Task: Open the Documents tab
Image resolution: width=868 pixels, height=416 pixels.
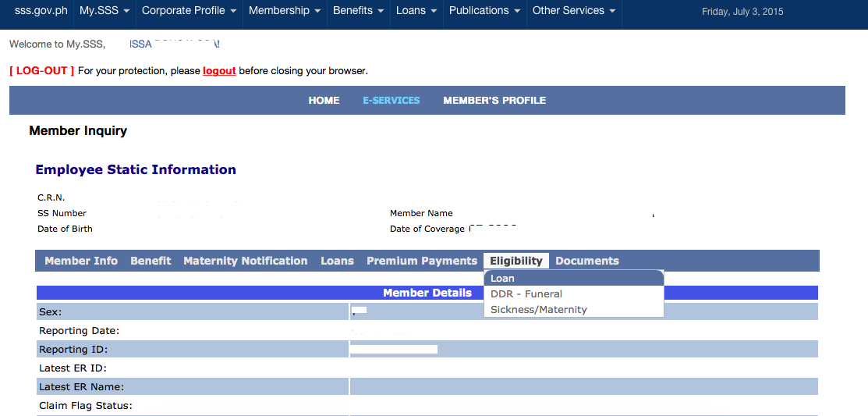Action: (587, 261)
